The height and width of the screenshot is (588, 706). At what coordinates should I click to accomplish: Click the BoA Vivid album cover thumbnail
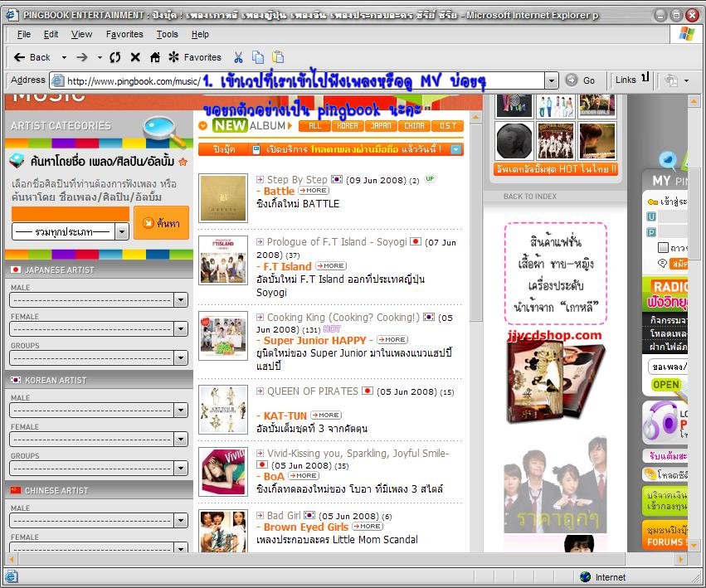point(223,472)
